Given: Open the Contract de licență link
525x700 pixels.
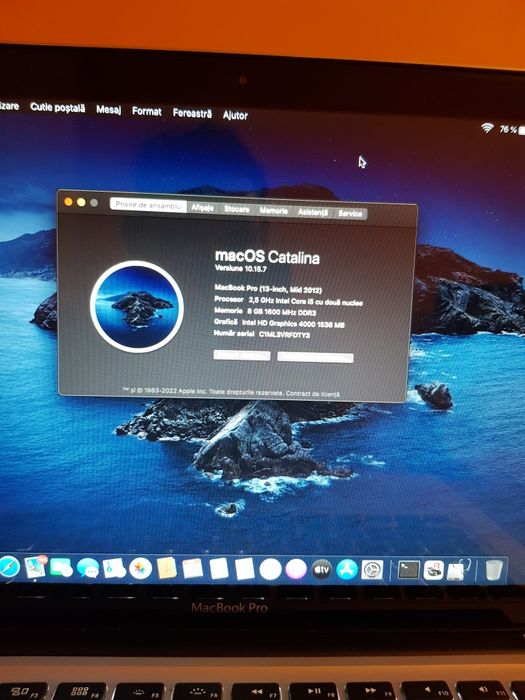Looking at the screenshot, I should [312, 394].
